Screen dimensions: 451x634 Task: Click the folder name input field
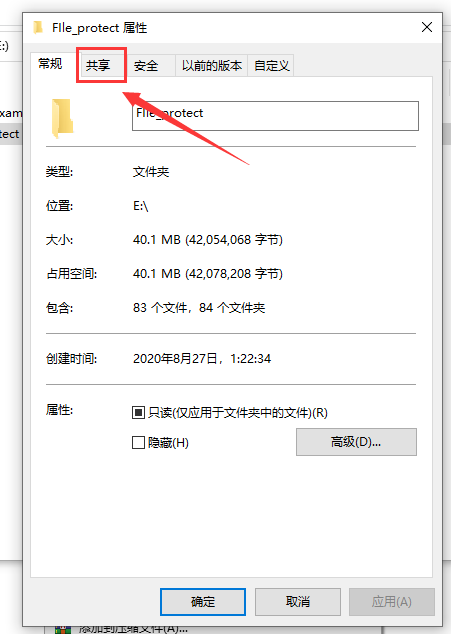tap(275, 116)
